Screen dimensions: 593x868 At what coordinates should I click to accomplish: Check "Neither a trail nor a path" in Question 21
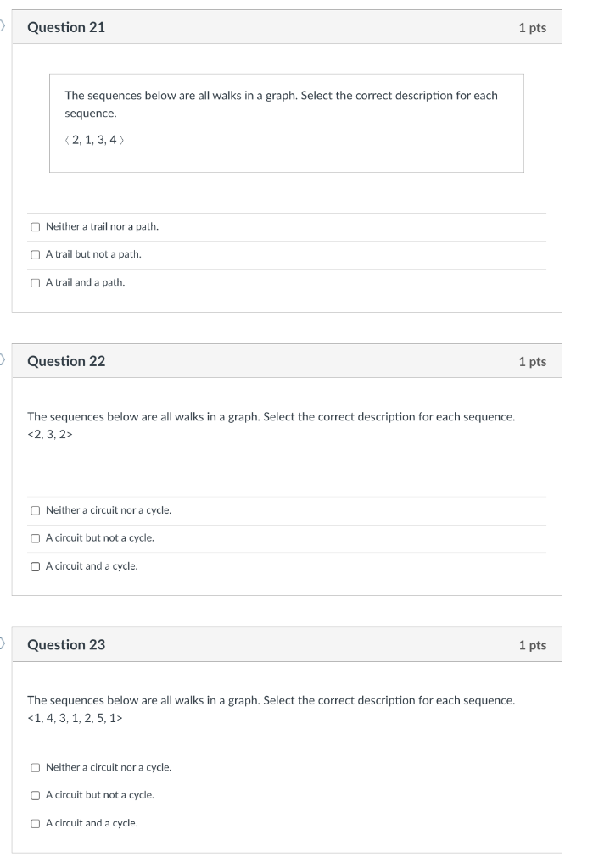(34, 226)
